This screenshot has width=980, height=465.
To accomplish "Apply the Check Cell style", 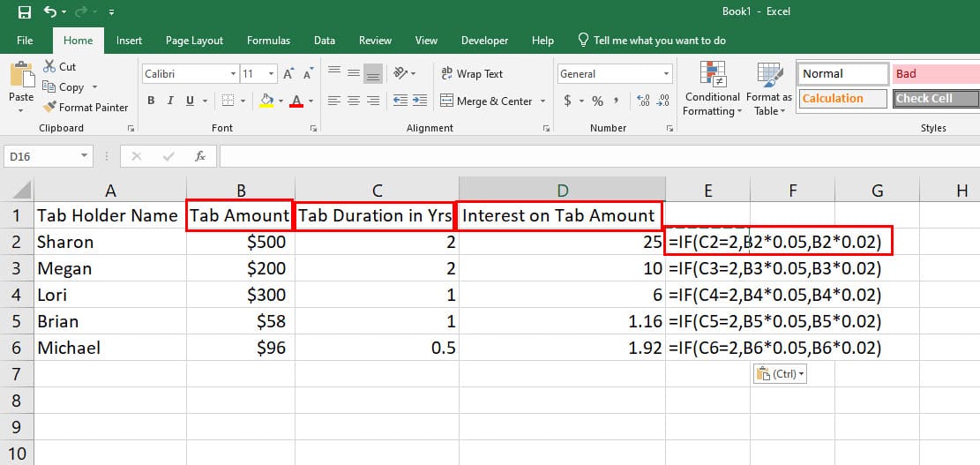I will (x=936, y=98).
